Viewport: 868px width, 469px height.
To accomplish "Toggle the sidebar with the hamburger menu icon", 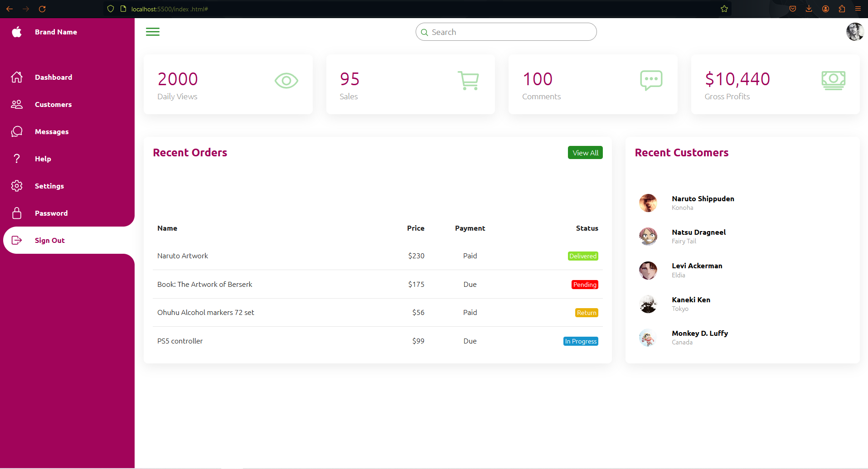I will click(153, 32).
